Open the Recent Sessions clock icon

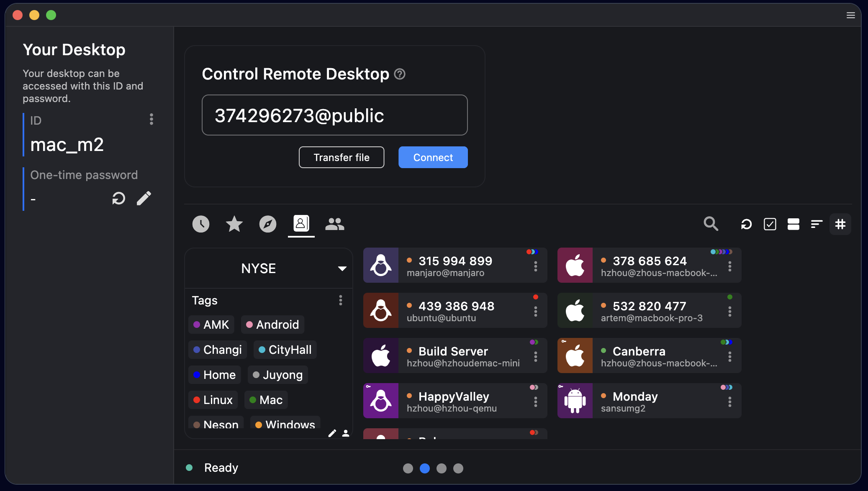[x=200, y=224]
